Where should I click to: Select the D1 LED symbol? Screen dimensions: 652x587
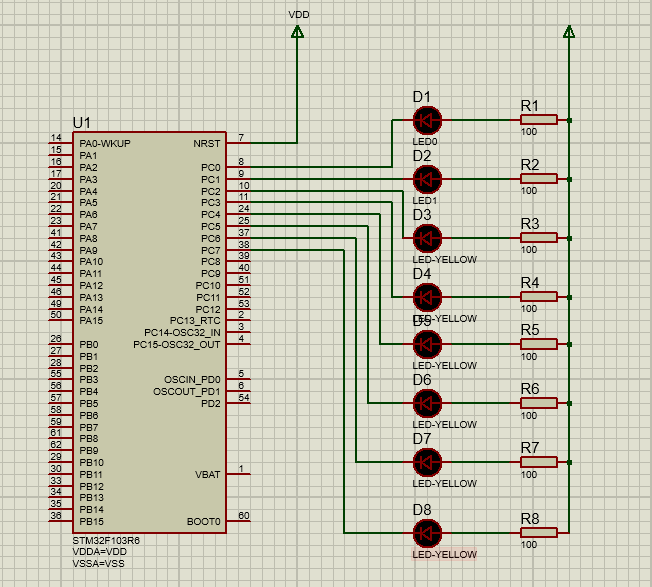pos(427,120)
